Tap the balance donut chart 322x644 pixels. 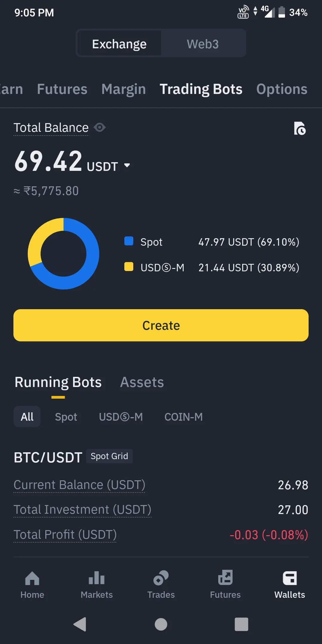(64, 254)
